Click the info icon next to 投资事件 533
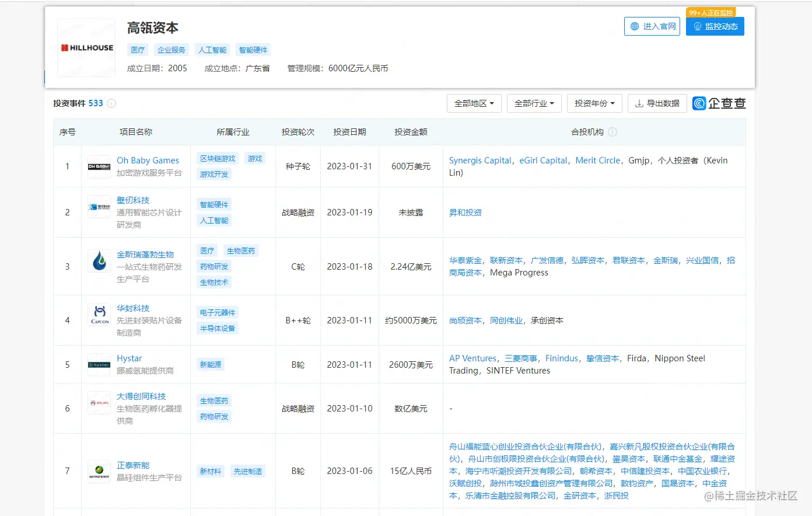 111,103
